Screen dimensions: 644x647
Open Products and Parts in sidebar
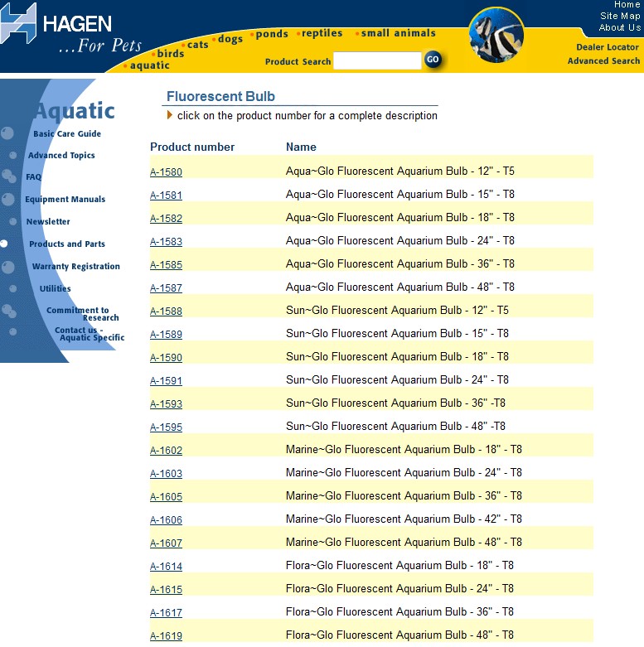67,244
